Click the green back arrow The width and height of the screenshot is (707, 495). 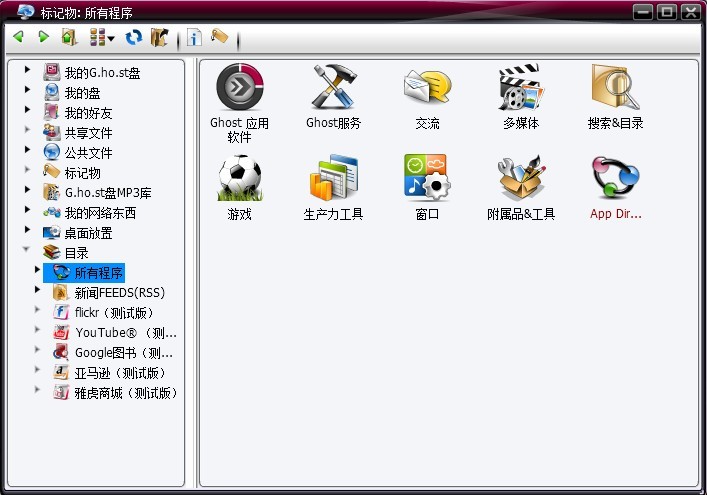click(18, 37)
